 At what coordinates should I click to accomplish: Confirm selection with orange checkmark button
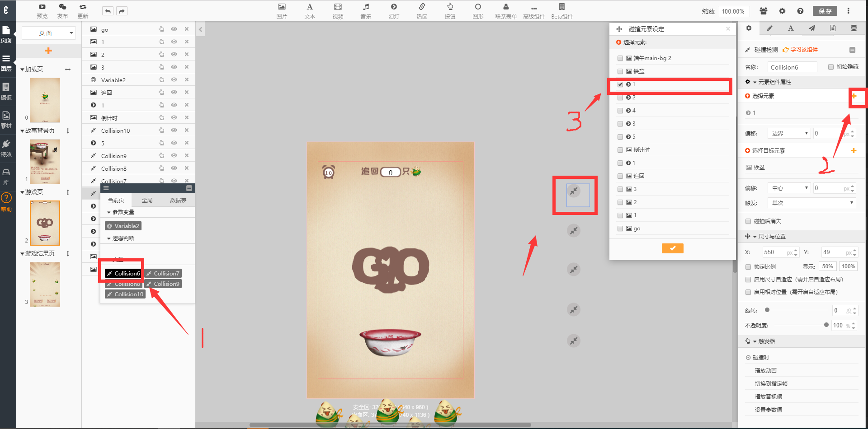673,248
